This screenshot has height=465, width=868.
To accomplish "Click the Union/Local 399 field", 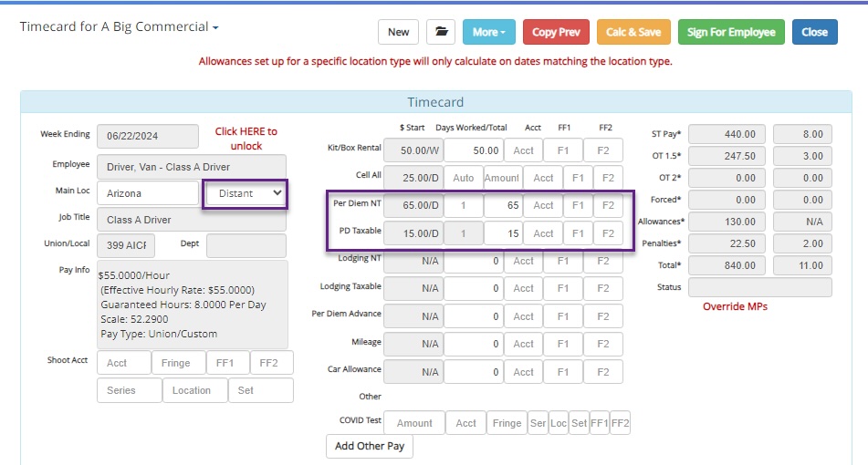I will pos(126,245).
